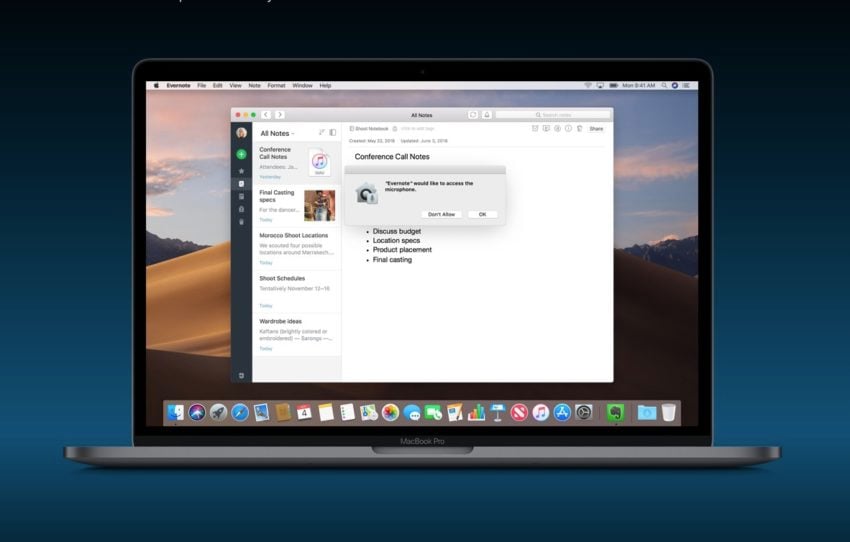Click OK in the microphone access dialog
Viewport: 850px width, 542px height.
(482, 215)
